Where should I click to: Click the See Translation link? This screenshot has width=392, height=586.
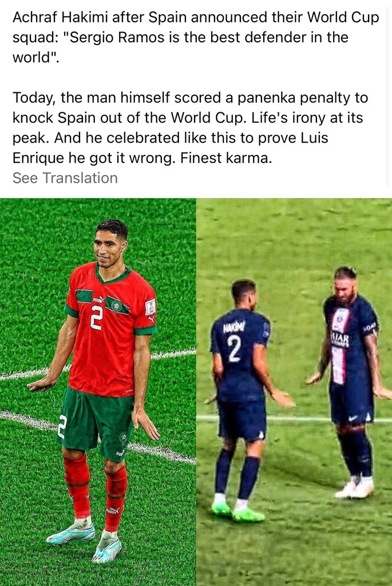[65, 178]
